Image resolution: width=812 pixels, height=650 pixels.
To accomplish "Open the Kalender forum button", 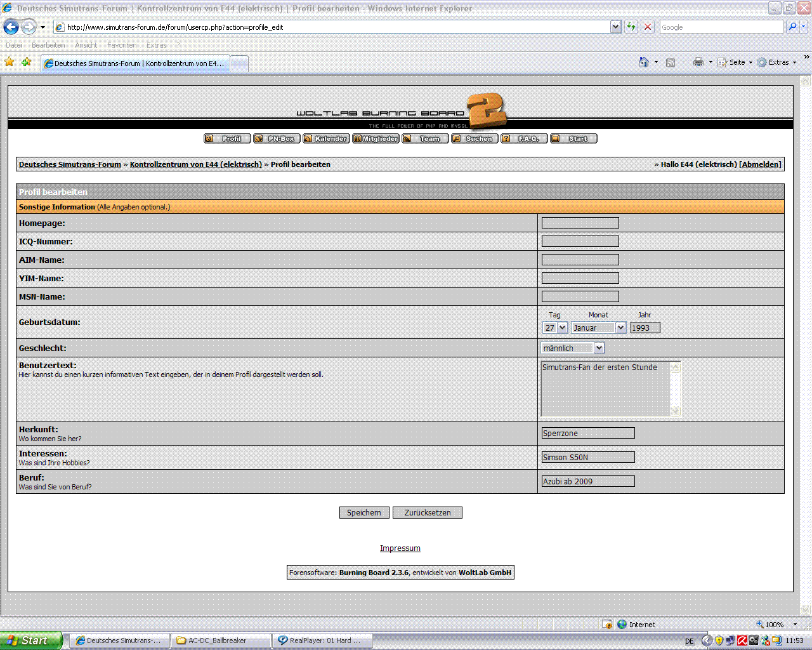I will pos(325,138).
